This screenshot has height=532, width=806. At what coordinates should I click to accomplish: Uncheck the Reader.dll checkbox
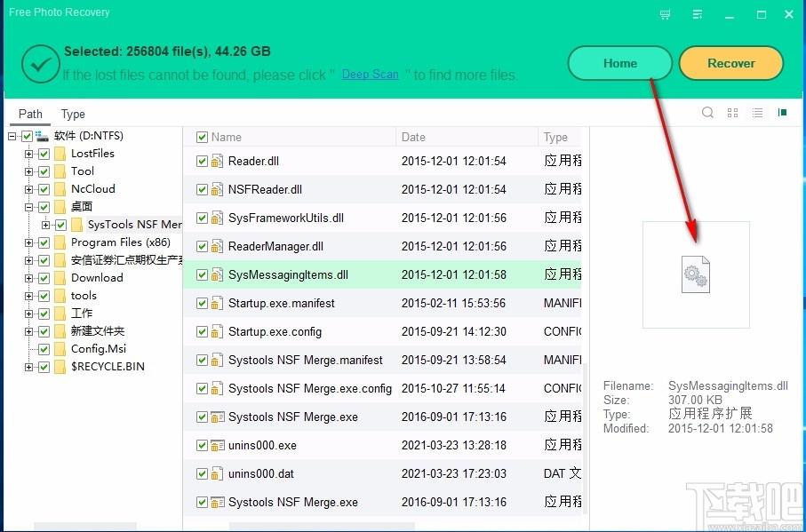(x=202, y=162)
